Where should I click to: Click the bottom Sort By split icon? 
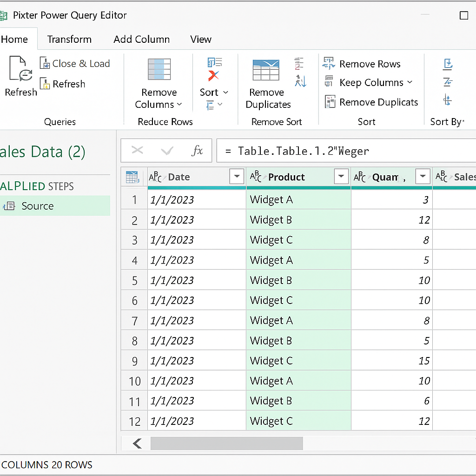[x=448, y=99]
